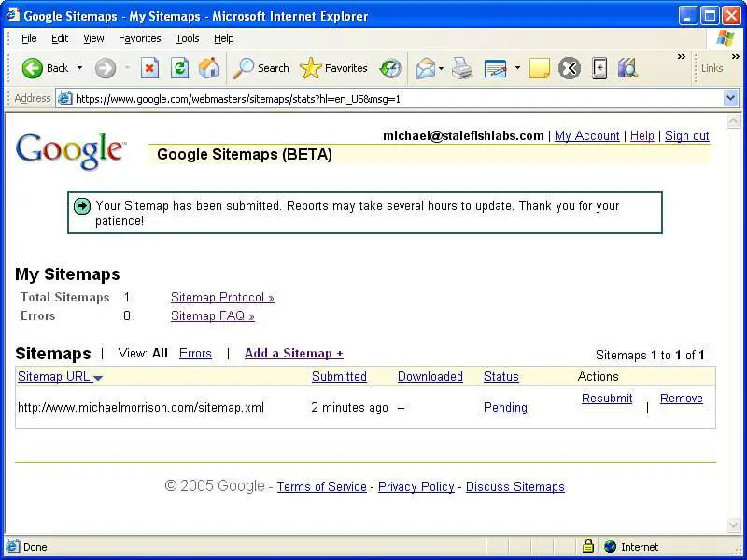
Task: Go back using the green Back arrow
Action: [x=33, y=68]
